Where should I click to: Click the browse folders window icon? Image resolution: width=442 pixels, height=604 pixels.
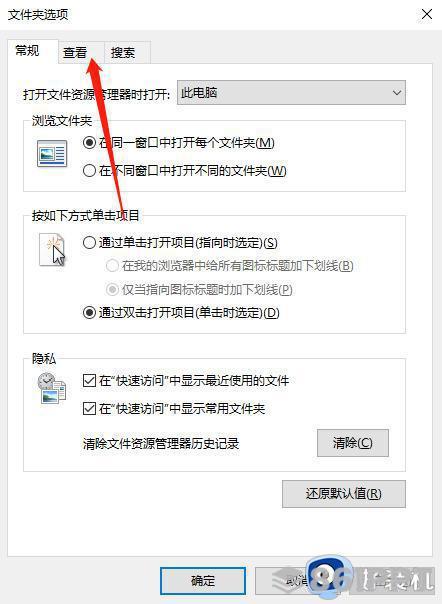(x=52, y=153)
